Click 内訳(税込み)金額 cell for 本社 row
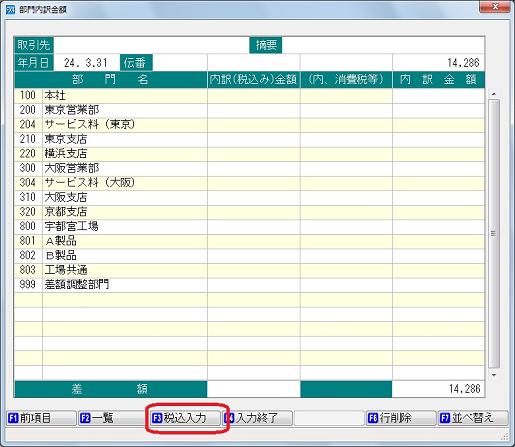Image resolution: width=515 pixels, height=447 pixels. (x=253, y=95)
